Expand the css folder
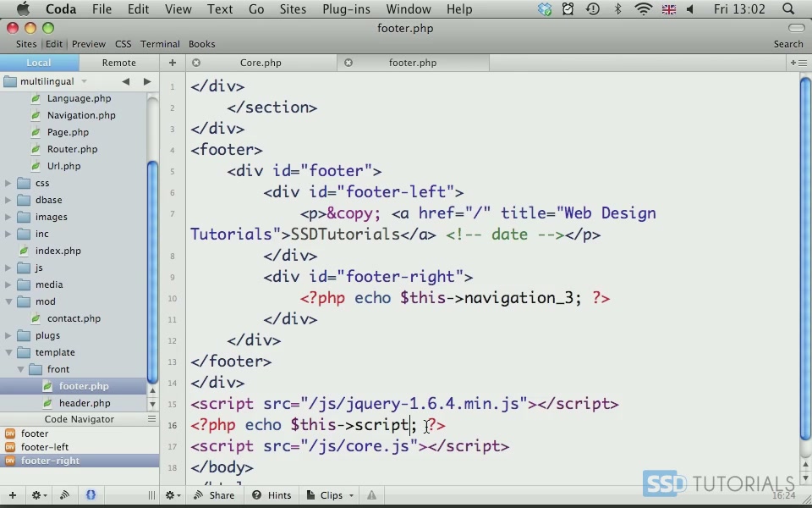This screenshot has height=508, width=812. (x=8, y=183)
